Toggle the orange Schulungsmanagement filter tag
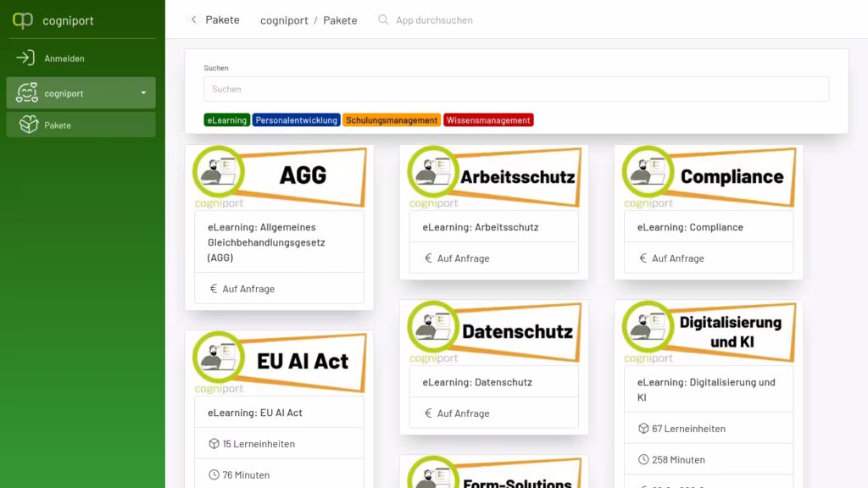The width and height of the screenshot is (868, 488). pos(392,120)
